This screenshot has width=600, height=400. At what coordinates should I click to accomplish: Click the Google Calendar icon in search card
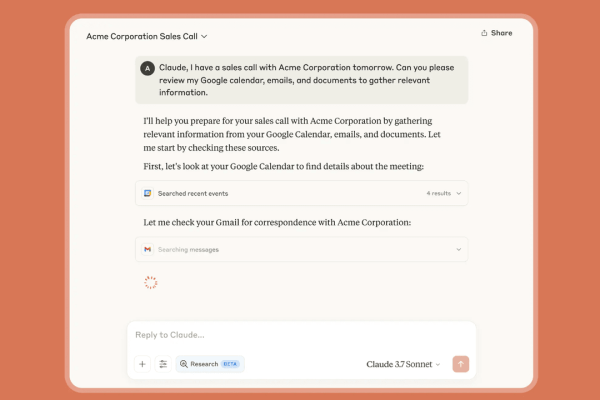(x=147, y=193)
